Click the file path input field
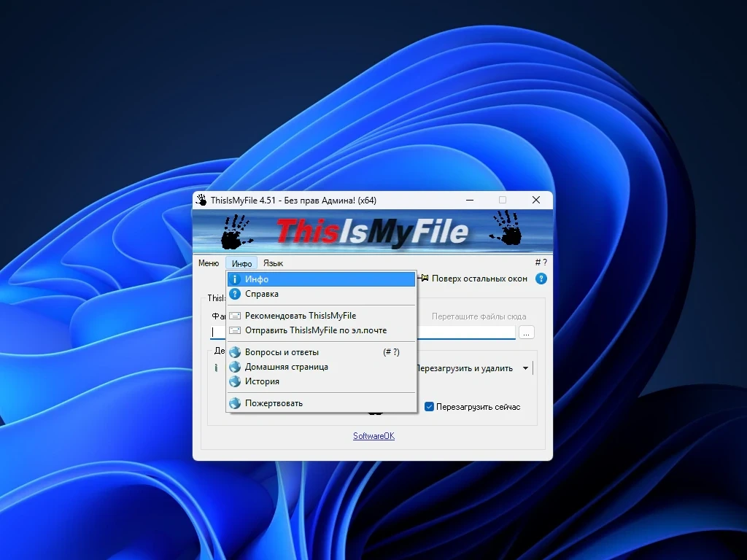Screen dimensions: 747x560 363,332
